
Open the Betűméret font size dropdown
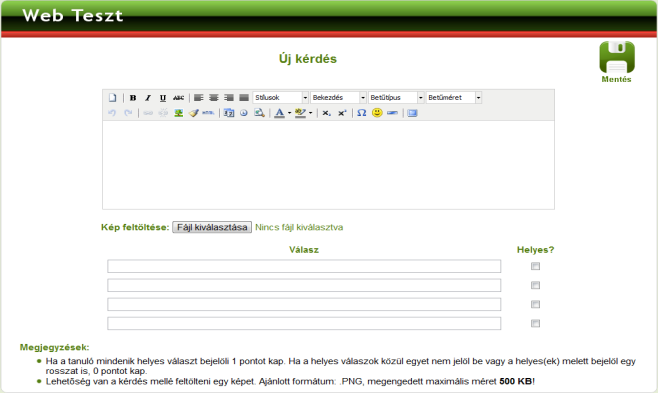[x=454, y=98]
